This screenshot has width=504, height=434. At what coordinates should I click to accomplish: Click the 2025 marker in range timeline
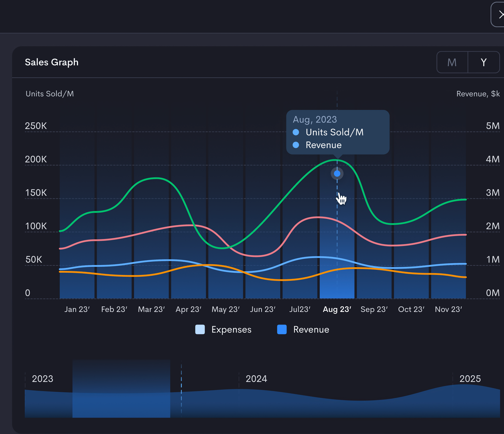pyautogui.click(x=470, y=379)
